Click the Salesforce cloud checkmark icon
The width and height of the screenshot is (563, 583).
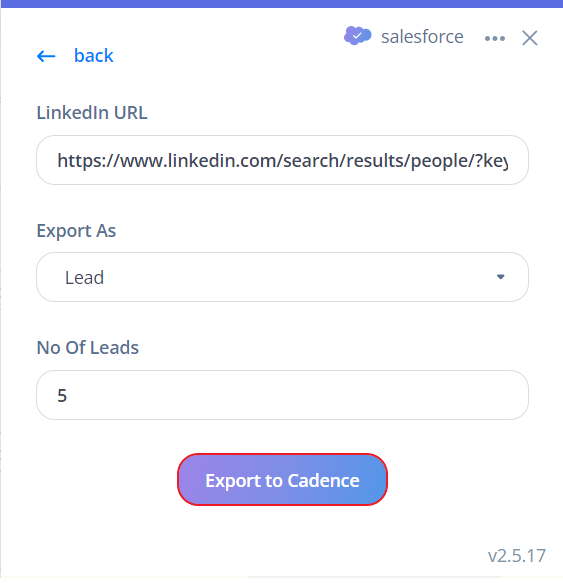[x=357, y=36]
